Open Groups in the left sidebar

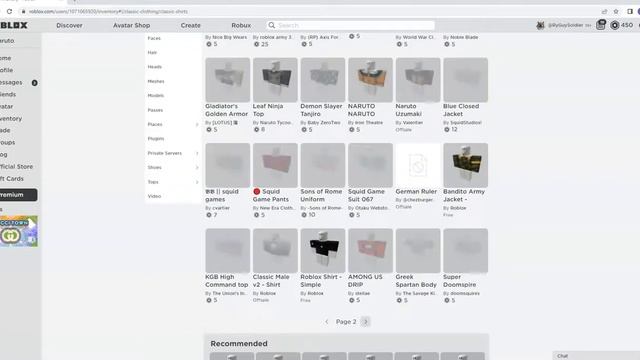(x=7, y=142)
